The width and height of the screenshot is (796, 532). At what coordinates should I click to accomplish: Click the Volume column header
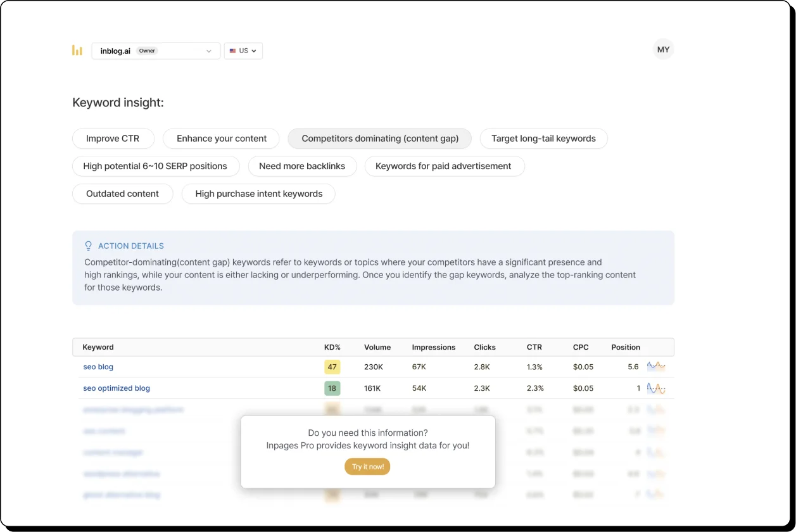click(377, 347)
